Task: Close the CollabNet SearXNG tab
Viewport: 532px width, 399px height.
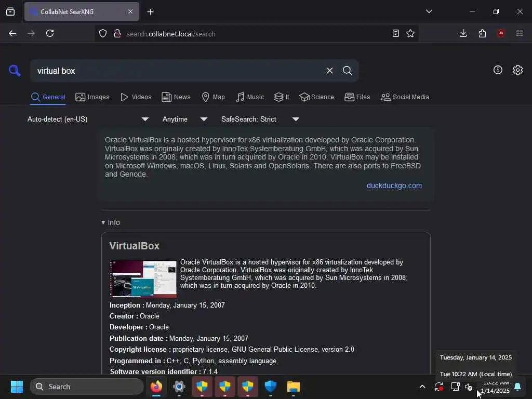Action: coord(130,11)
